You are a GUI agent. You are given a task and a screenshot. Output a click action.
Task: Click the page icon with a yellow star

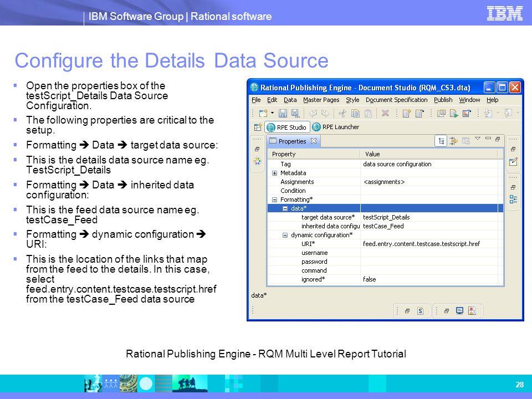(x=406, y=113)
